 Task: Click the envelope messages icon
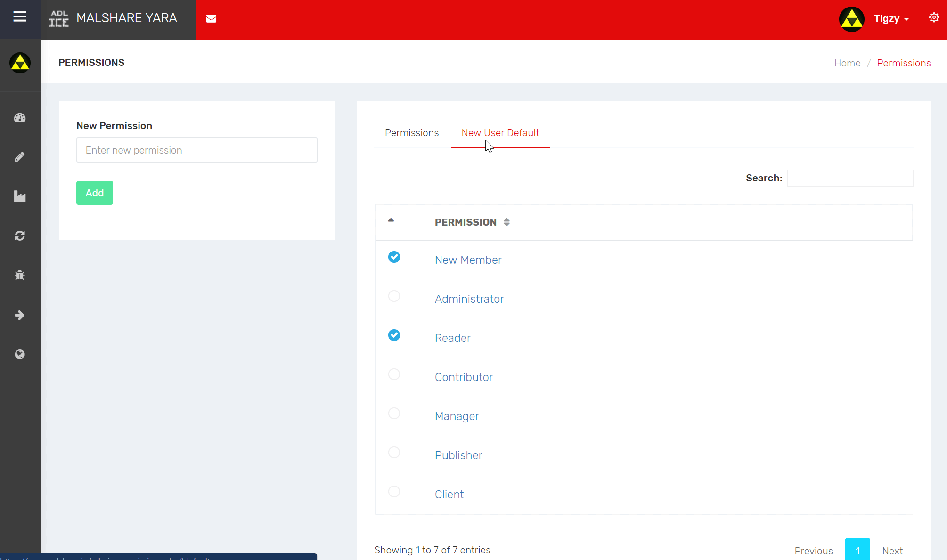coord(211,19)
